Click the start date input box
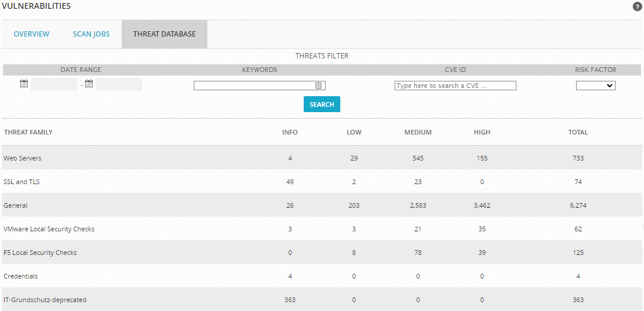This screenshot has height=311, width=644. (x=54, y=84)
